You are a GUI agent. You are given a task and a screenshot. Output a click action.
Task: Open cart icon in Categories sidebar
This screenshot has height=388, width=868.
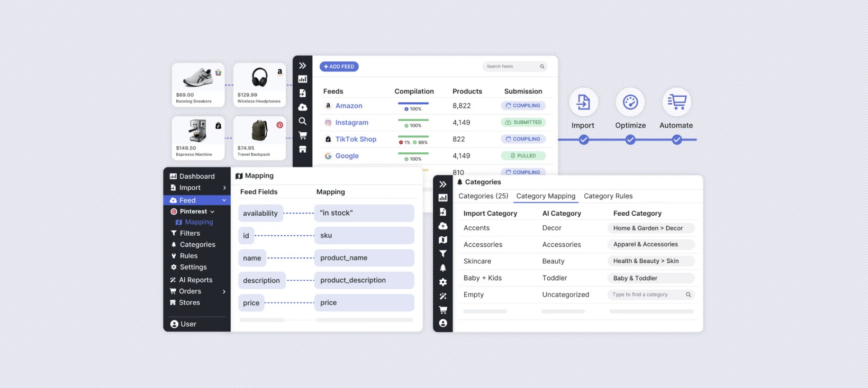click(x=443, y=310)
